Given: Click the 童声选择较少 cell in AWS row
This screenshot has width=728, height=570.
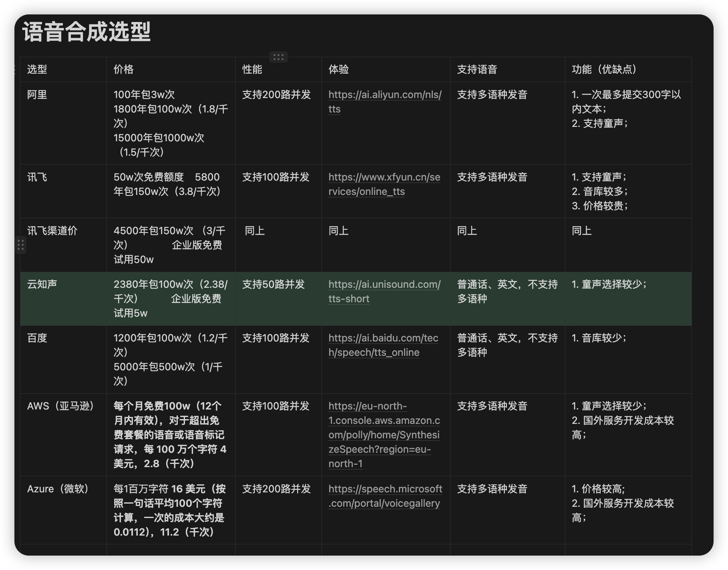Looking at the screenshot, I should tap(628, 435).
